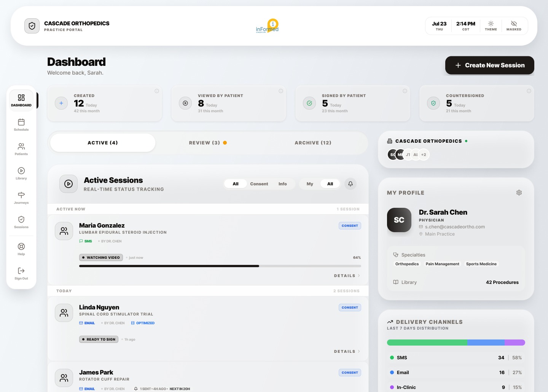Click Maria Gonzalez patient avatar icon

64,231
